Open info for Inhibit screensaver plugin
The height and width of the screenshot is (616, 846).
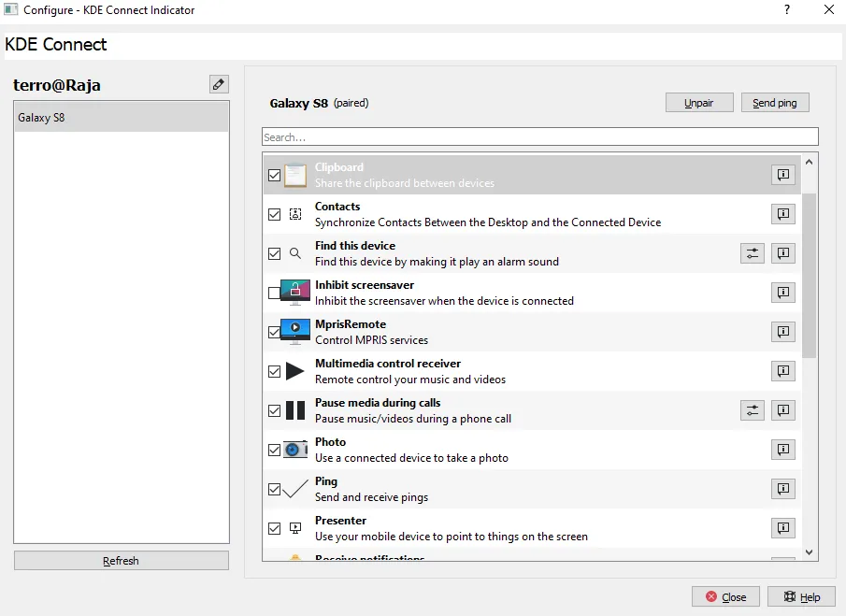tap(783, 293)
